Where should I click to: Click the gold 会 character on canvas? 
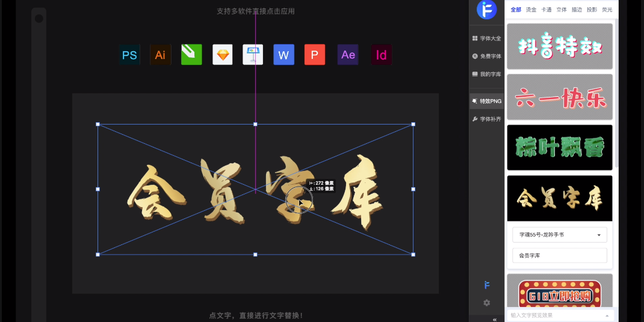(156, 192)
